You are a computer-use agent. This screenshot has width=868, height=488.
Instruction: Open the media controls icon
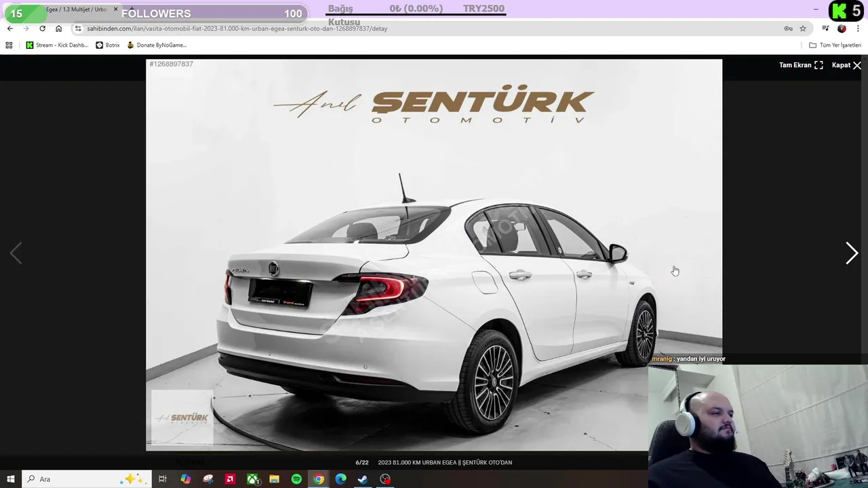point(825,28)
